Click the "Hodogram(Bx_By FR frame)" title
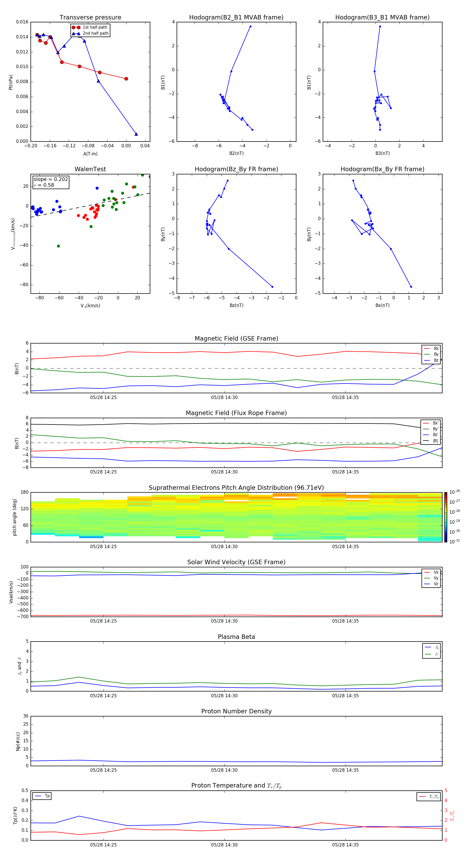473x868 pixels. click(x=382, y=169)
